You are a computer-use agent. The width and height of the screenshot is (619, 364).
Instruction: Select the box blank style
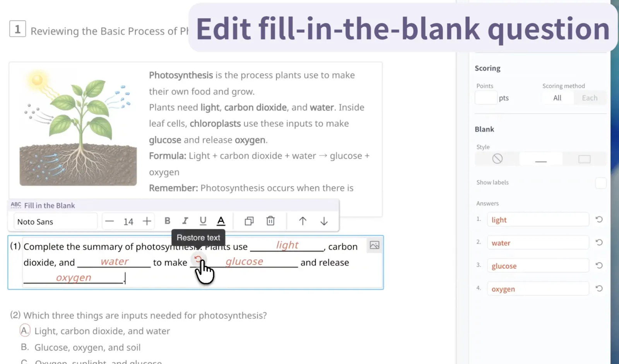(584, 159)
